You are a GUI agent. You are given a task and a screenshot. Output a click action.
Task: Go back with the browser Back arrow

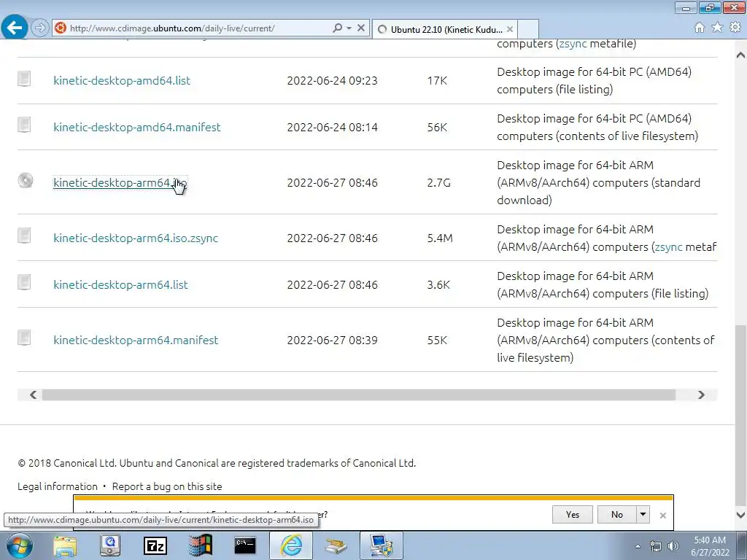tap(15, 28)
